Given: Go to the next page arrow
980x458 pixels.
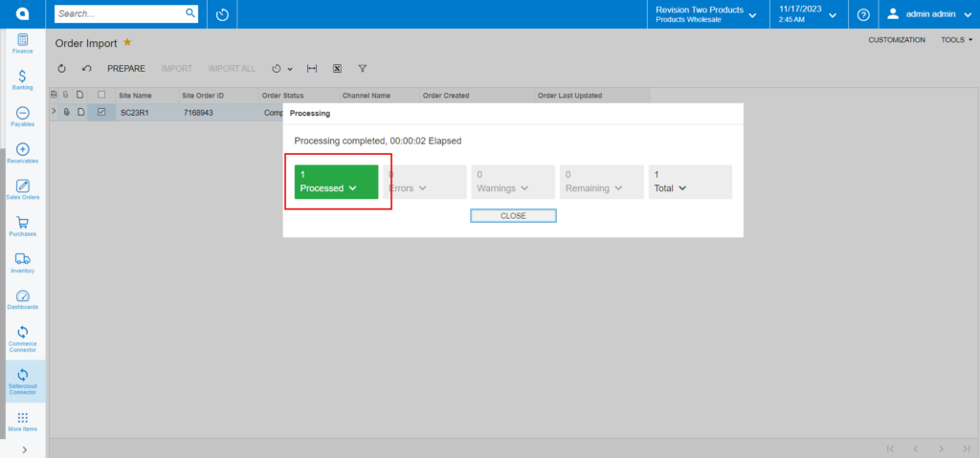Looking at the screenshot, I should click(941, 448).
